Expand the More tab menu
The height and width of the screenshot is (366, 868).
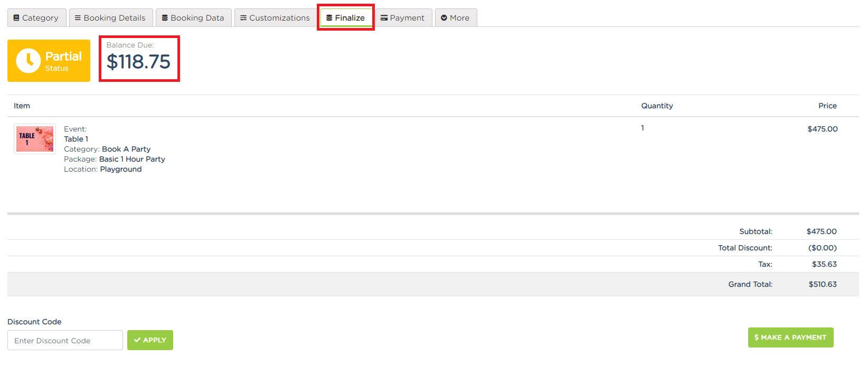[456, 18]
